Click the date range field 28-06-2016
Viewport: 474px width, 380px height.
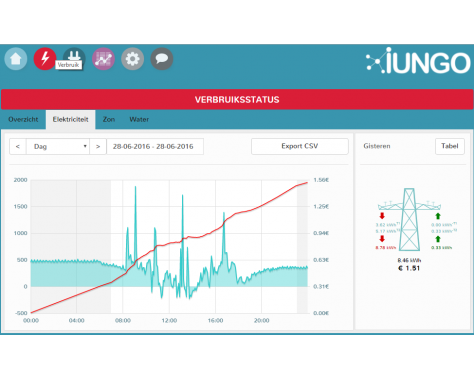pos(155,146)
